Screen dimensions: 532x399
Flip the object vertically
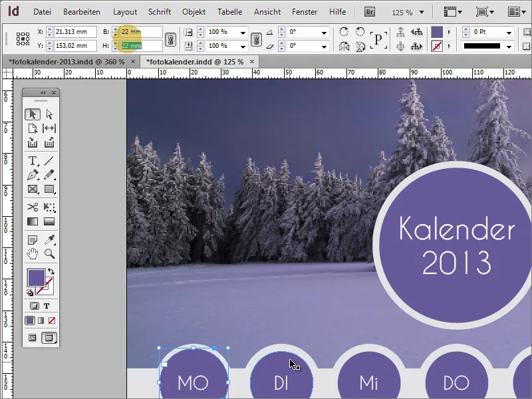tap(360, 46)
